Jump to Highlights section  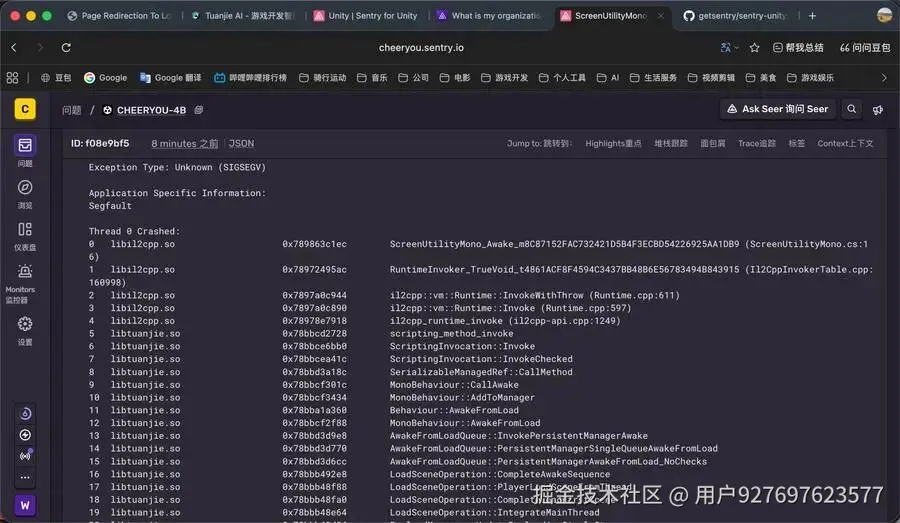[613, 144]
